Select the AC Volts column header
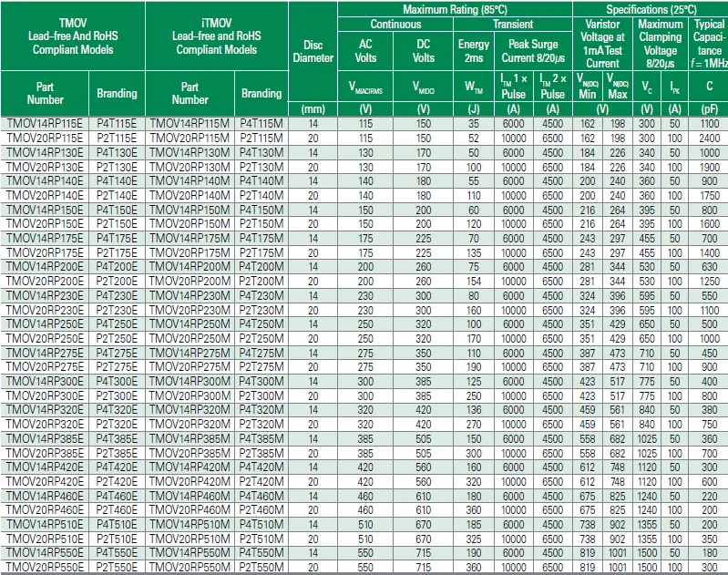 coord(365,51)
